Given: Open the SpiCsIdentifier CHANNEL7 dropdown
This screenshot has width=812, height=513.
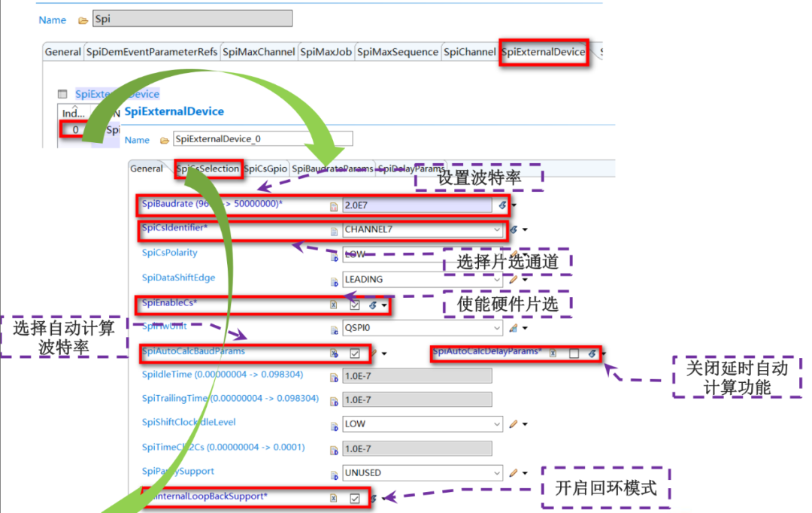Looking at the screenshot, I should (423, 229).
